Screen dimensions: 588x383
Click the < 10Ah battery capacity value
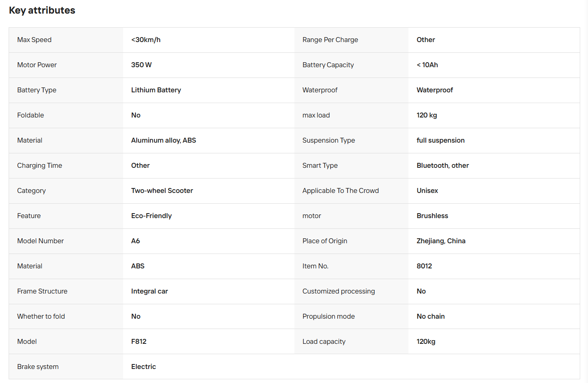pyautogui.click(x=427, y=65)
